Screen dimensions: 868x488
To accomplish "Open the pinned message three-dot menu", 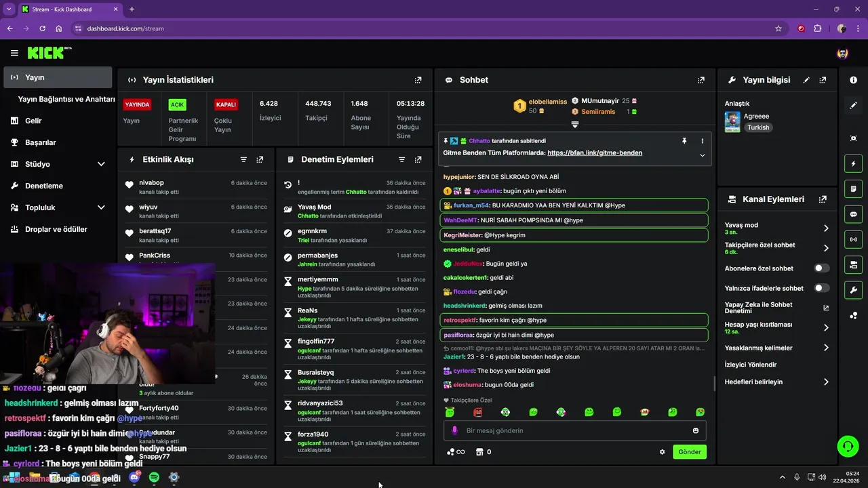I will 702,141.
